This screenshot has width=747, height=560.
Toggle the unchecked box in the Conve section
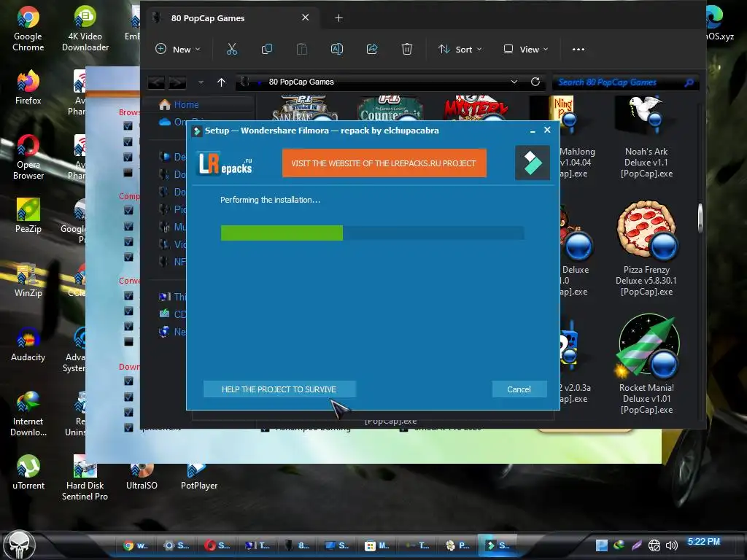pyautogui.click(x=128, y=342)
